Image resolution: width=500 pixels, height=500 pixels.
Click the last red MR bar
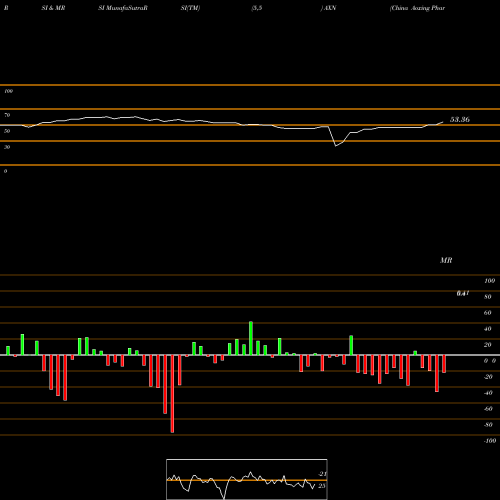tap(444, 364)
